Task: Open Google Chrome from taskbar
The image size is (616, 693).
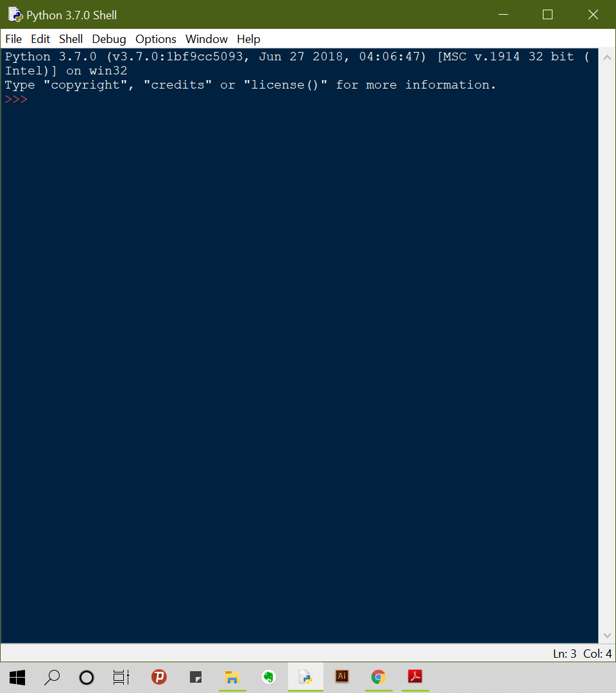Action: (x=378, y=677)
